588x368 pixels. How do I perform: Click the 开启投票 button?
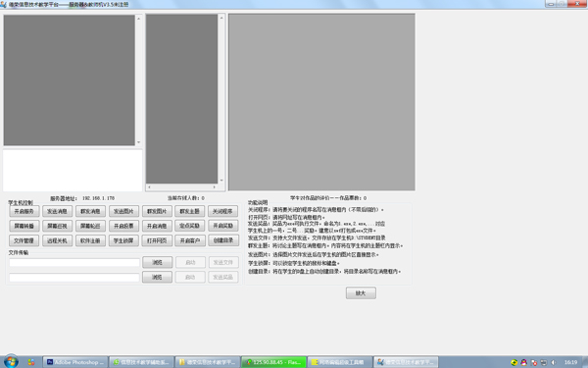(123, 226)
